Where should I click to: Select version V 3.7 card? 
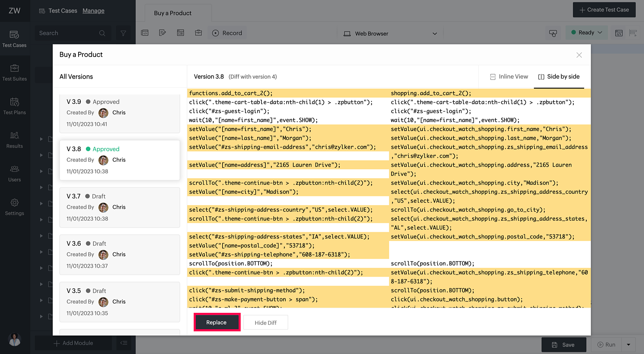[x=119, y=207]
